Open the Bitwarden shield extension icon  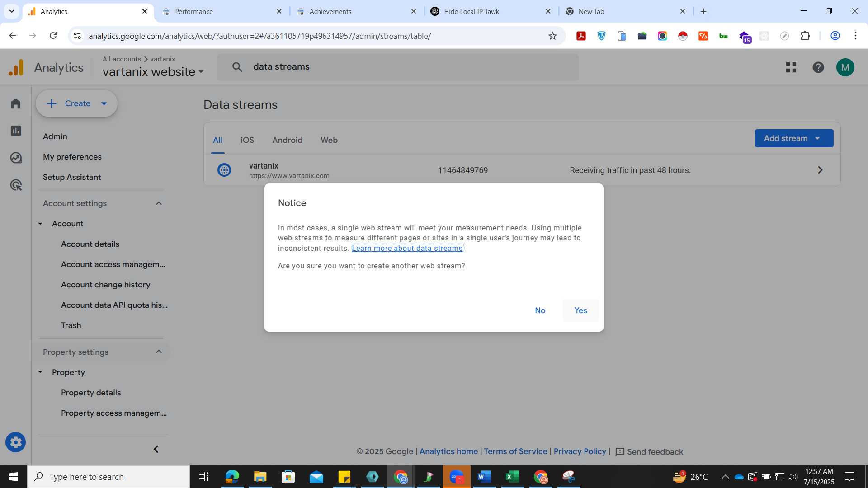pos(601,36)
